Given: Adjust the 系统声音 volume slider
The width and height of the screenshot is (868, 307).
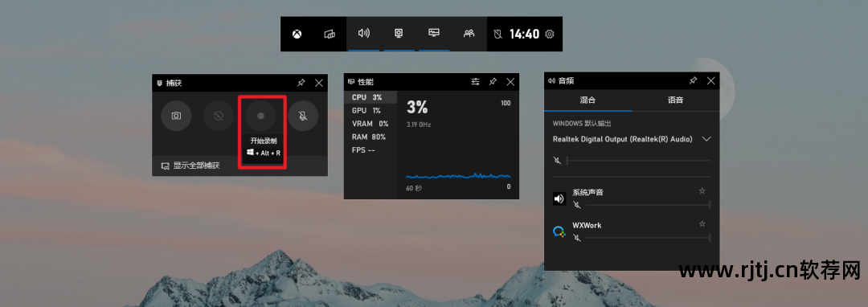Looking at the screenshot, I should click(648, 205).
